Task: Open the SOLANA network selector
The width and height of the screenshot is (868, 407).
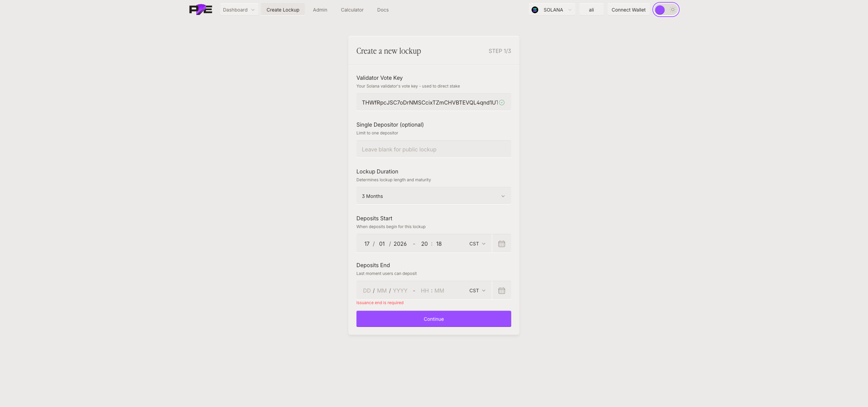Action: (x=552, y=10)
